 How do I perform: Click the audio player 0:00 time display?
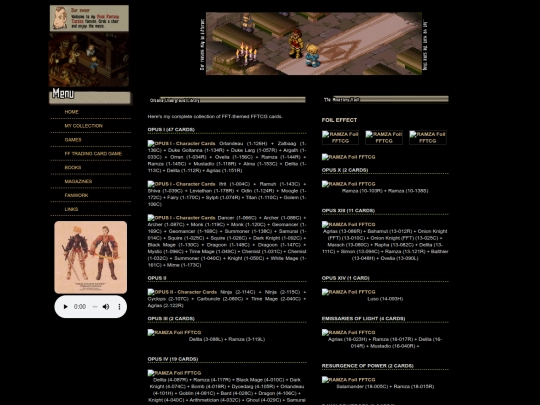(x=80, y=307)
